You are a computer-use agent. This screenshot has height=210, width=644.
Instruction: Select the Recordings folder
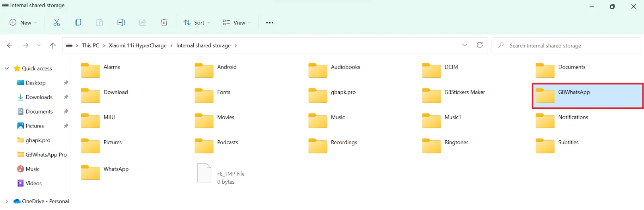[333, 146]
